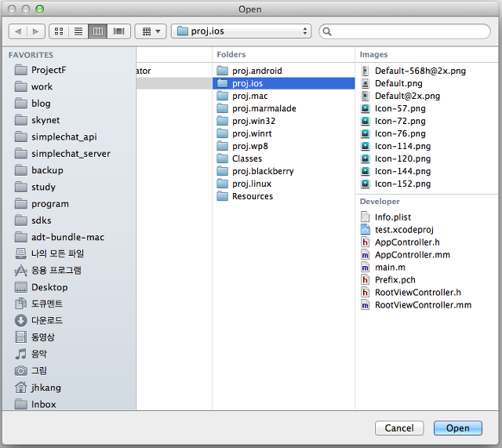The image size is (502, 448).
Task: Click the 그림 camera icon
Action: pyautogui.click(x=21, y=371)
